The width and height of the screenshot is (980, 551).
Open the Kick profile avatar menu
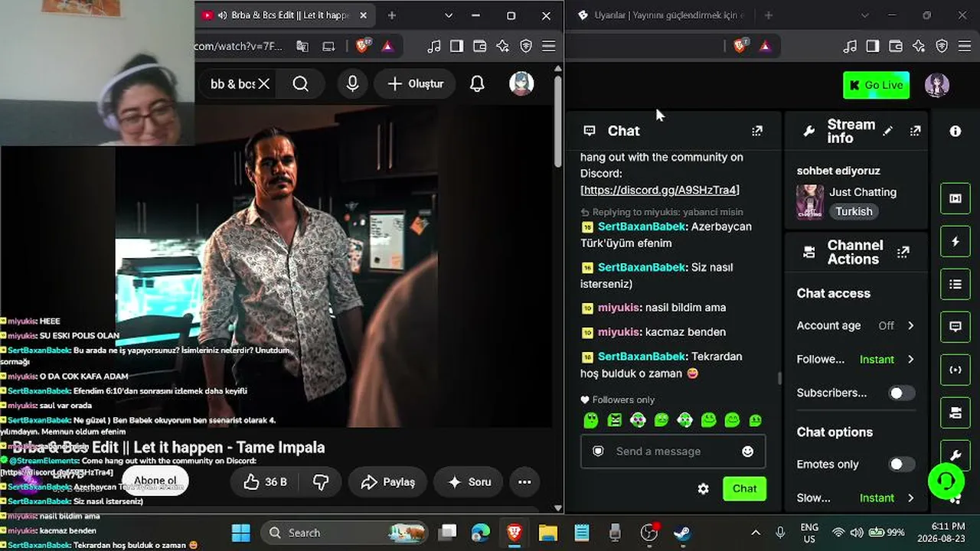[x=937, y=85]
